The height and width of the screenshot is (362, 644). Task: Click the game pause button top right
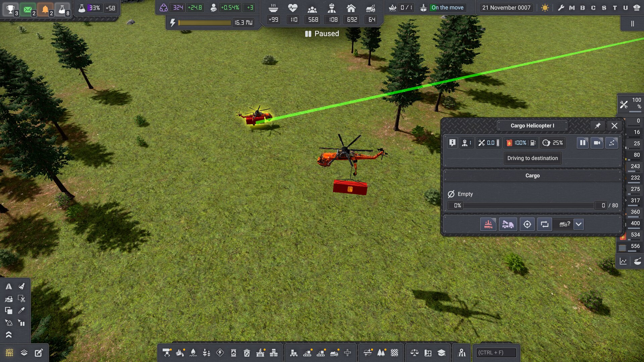coord(632,24)
